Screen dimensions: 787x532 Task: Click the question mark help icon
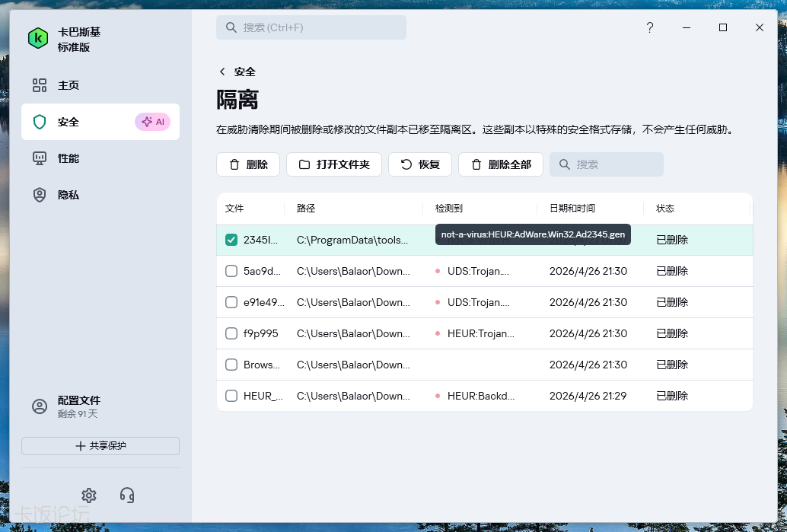pos(649,27)
